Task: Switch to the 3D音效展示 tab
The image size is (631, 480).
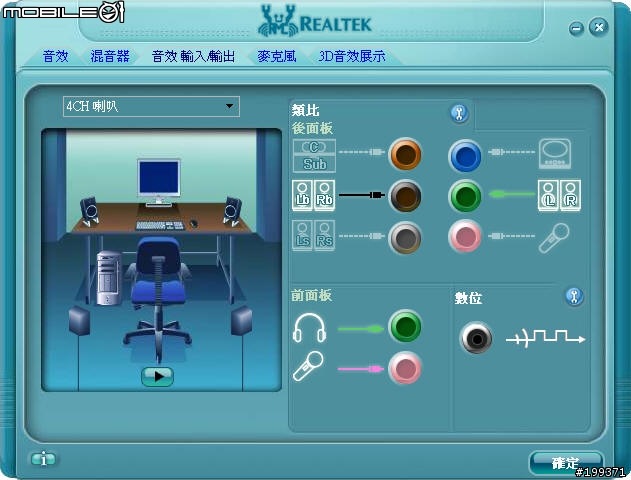Action: (x=352, y=56)
